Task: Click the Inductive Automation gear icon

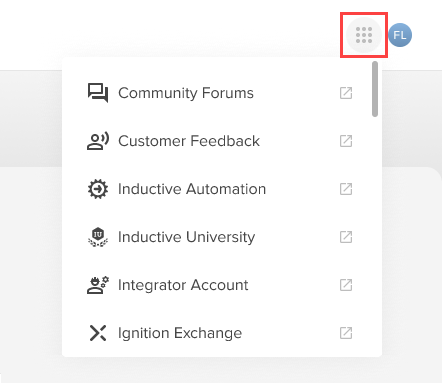Action: (x=98, y=189)
